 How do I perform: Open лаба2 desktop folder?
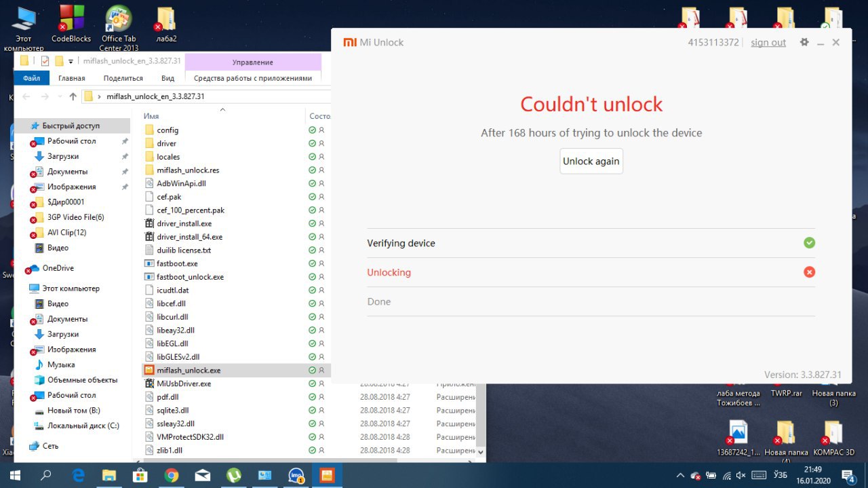pos(166,24)
